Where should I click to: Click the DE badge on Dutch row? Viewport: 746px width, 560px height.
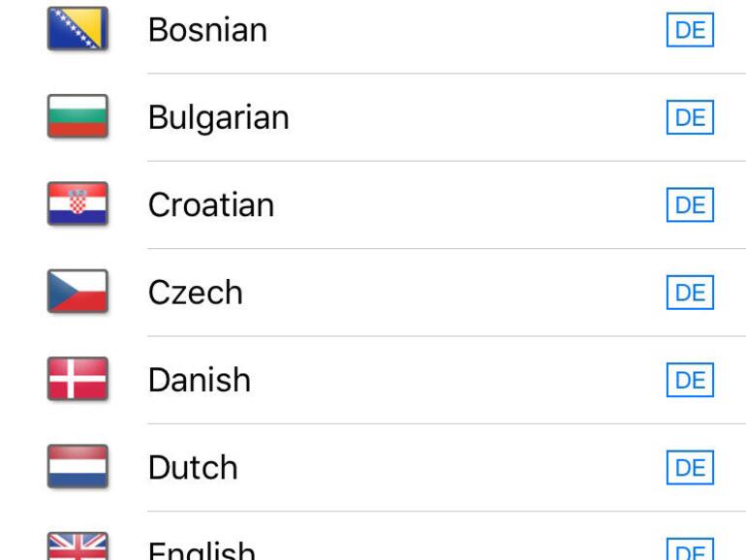[690, 468]
